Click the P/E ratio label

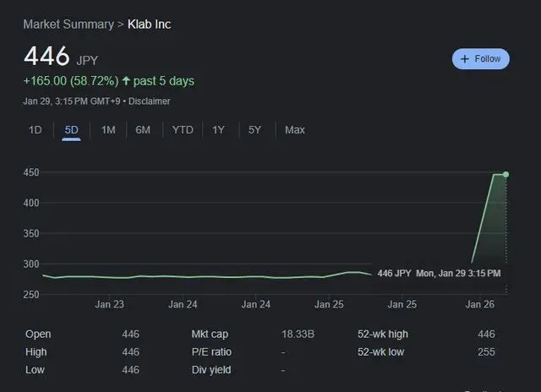pyautogui.click(x=211, y=352)
